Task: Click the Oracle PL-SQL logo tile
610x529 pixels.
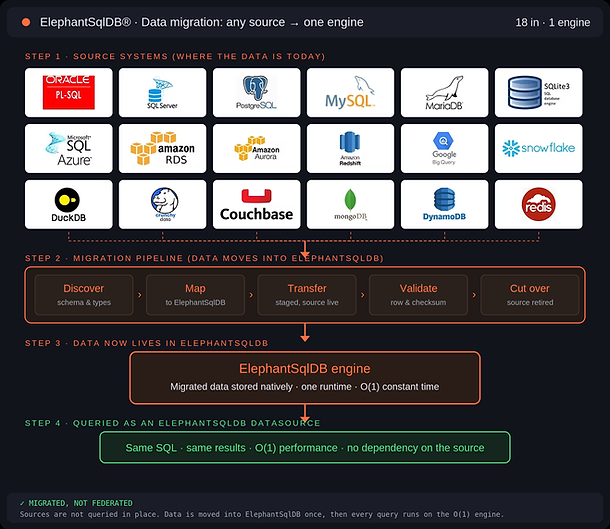Action: [x=68, y=93]
